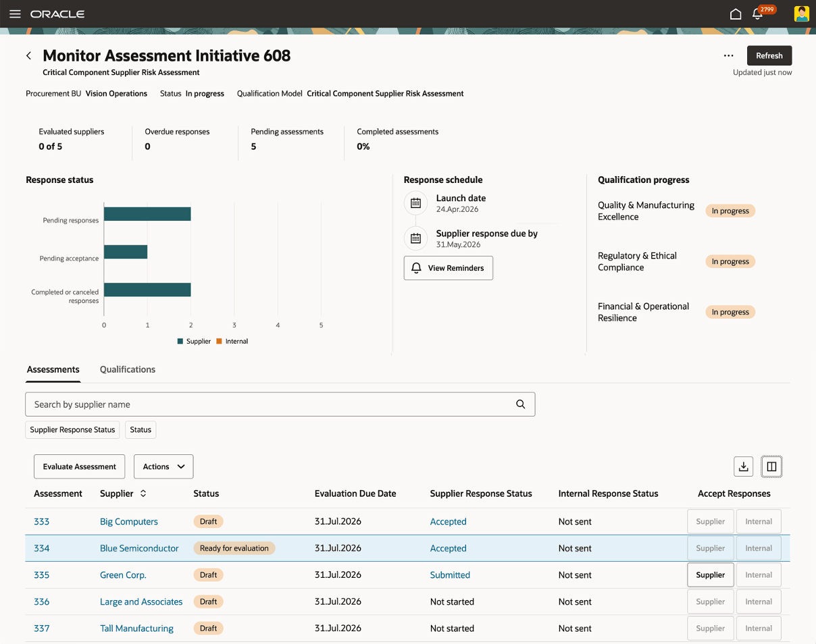Screen dimensions: 816x644
Task: Click Evaluate Assessment button
Action: (x=80, y=466)
